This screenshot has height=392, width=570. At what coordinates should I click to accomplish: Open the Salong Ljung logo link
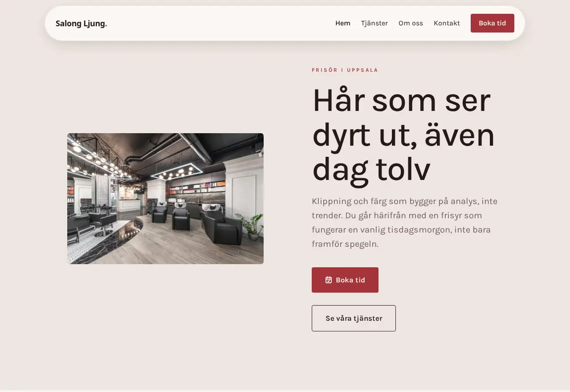coord(81,24)
